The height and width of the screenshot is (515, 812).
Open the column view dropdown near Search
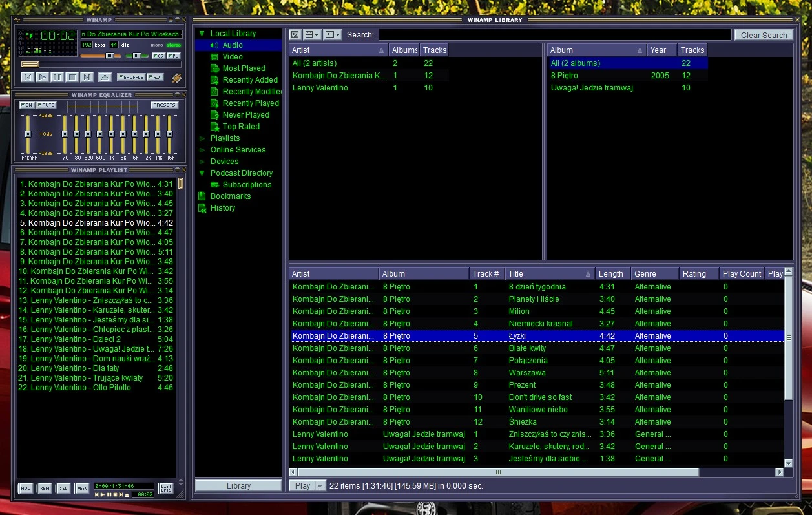333,34
